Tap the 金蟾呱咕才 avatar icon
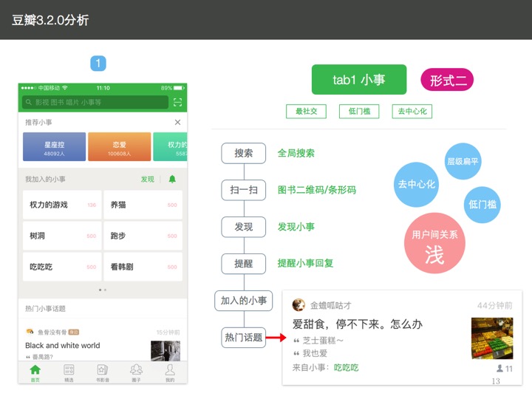 tap(299, 304)
